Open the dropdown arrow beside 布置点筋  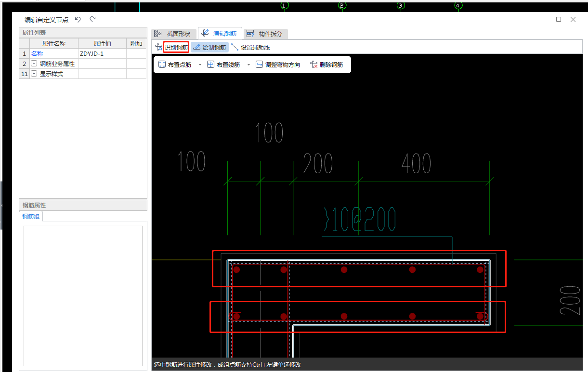(200, 64)
